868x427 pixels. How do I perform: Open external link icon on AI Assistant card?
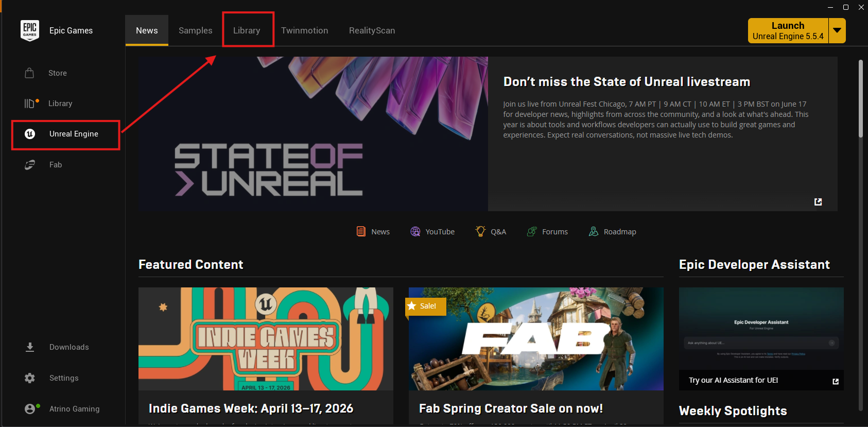[x=836, y=381]
